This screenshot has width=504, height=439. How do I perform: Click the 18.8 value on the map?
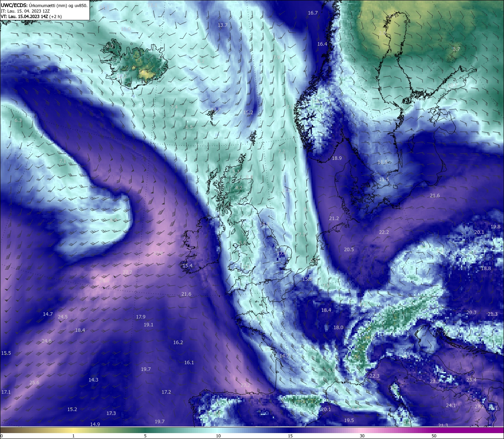pos(486,269)
